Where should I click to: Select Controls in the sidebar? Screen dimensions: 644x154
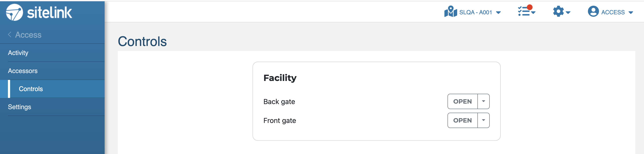point(52,89)
